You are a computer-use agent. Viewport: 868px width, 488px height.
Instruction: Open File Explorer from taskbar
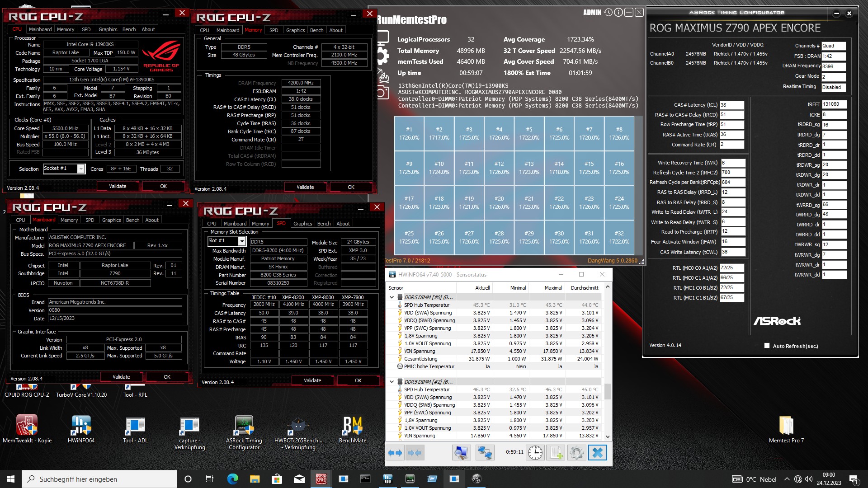[x=255, y=479]
